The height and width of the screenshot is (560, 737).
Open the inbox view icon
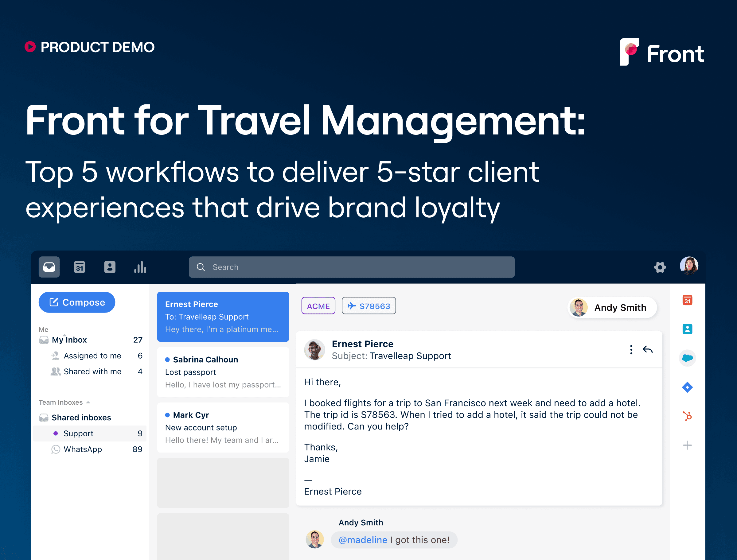click(49, 267)
